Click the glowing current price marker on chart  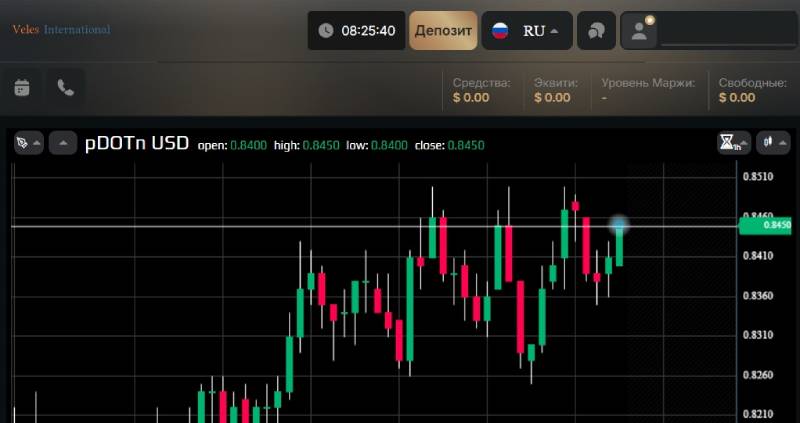click(x=619, y=225)
